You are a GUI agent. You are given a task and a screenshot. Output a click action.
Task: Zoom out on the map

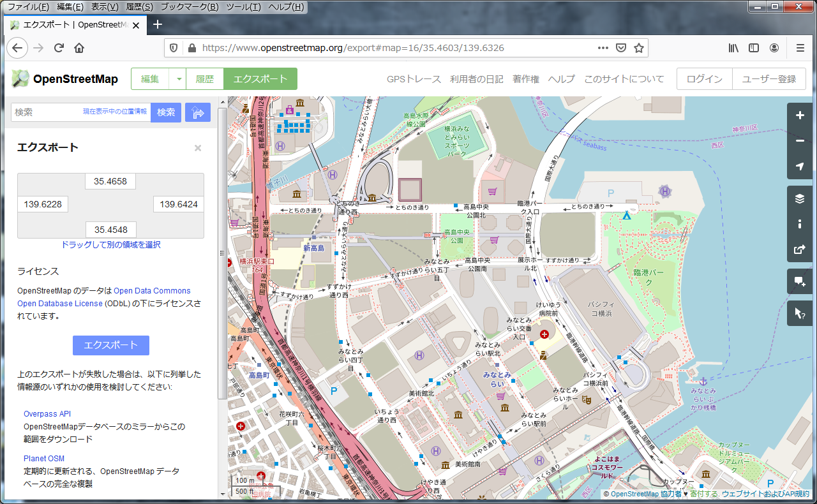point(800,141)
